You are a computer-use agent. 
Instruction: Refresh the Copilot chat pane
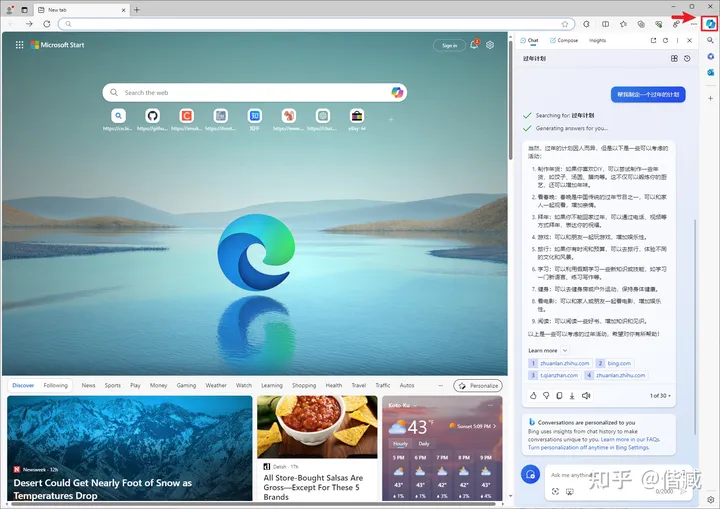point(665,40)
